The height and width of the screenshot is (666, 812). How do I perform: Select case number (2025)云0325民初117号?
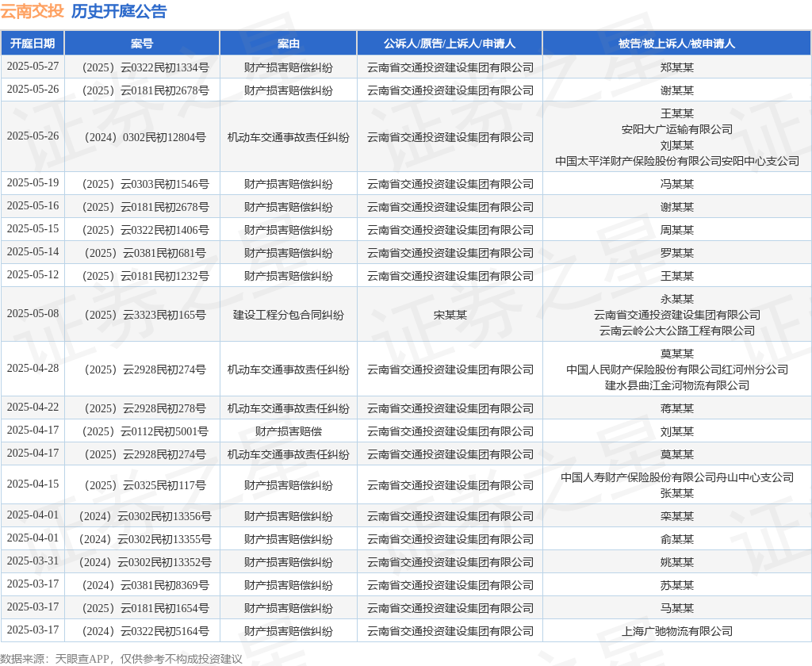point(146,485)
